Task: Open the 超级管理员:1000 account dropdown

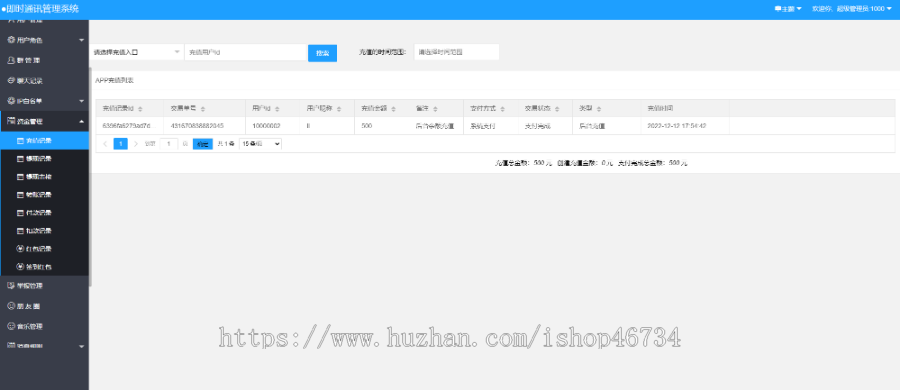Action: (852, 9)
